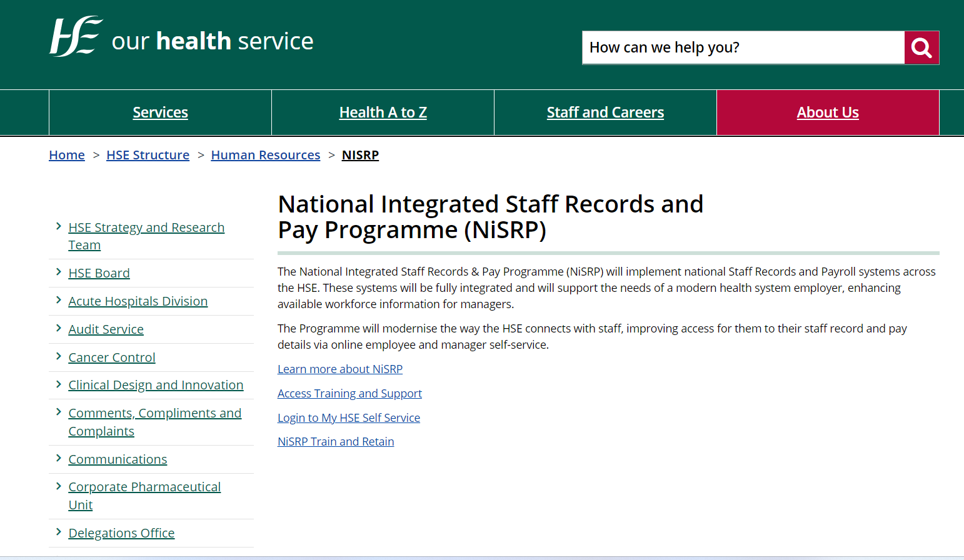Image resolution: width=964 pixels, height=560 pixels.
Task: Click the National Integrated Staff Records heading
Action: (x=491, y=217)
